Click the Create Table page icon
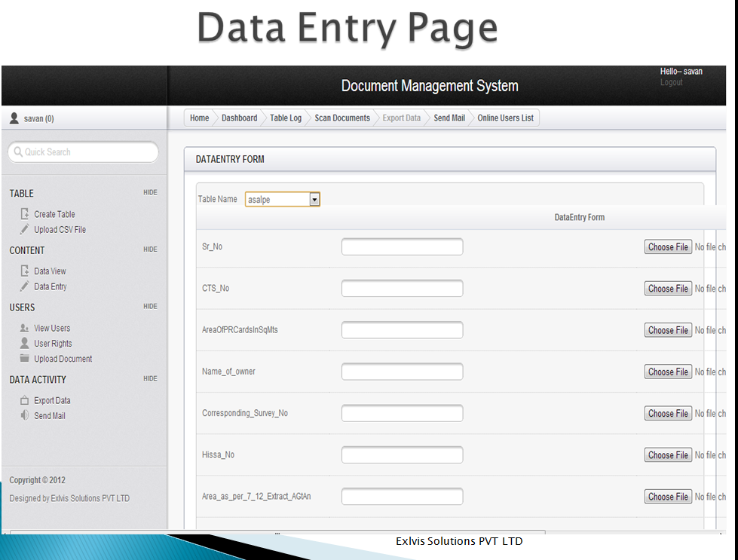This screenshot has height=560, width=738. [x=25, y=214]
